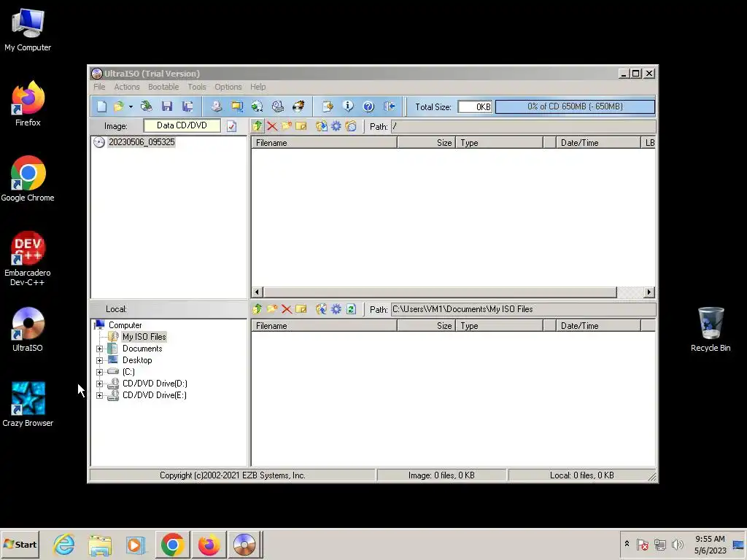Click the image list scroll left arrow
This screenshot has width=747, height=560.
pos(258,292)
